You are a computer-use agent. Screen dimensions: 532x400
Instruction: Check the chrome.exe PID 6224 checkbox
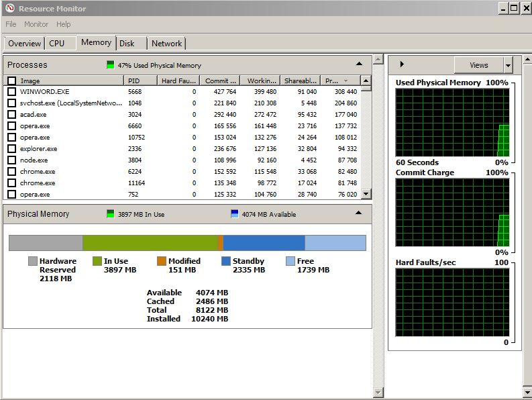click(12, 172)
